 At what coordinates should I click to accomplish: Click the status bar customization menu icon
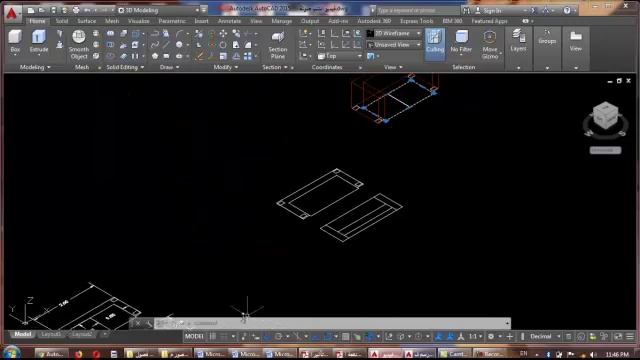[630, 337]
